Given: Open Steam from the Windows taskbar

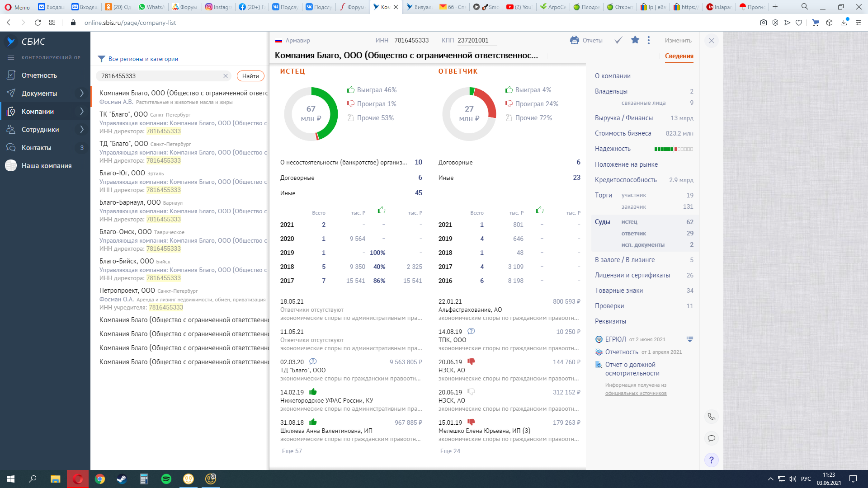Looking at the screenshot, I should [122, 479].
